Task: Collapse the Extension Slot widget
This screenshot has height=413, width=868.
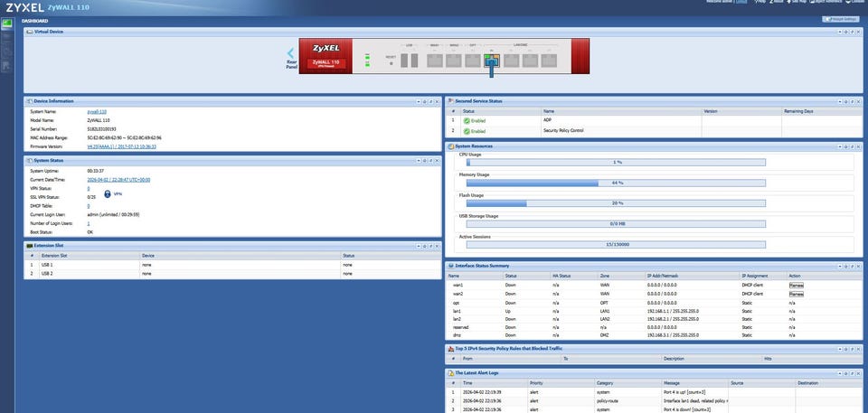Action: point(419,245)
